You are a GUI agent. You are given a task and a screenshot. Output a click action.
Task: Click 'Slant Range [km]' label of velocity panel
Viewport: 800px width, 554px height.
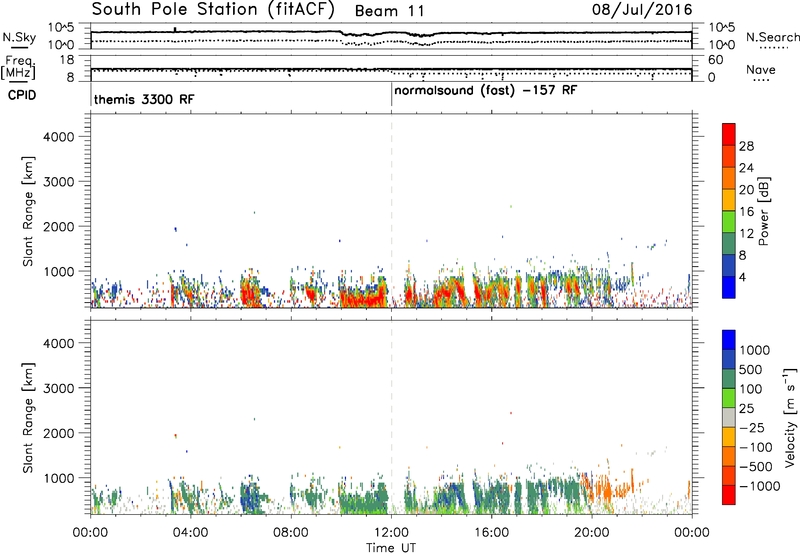point(28,418)
